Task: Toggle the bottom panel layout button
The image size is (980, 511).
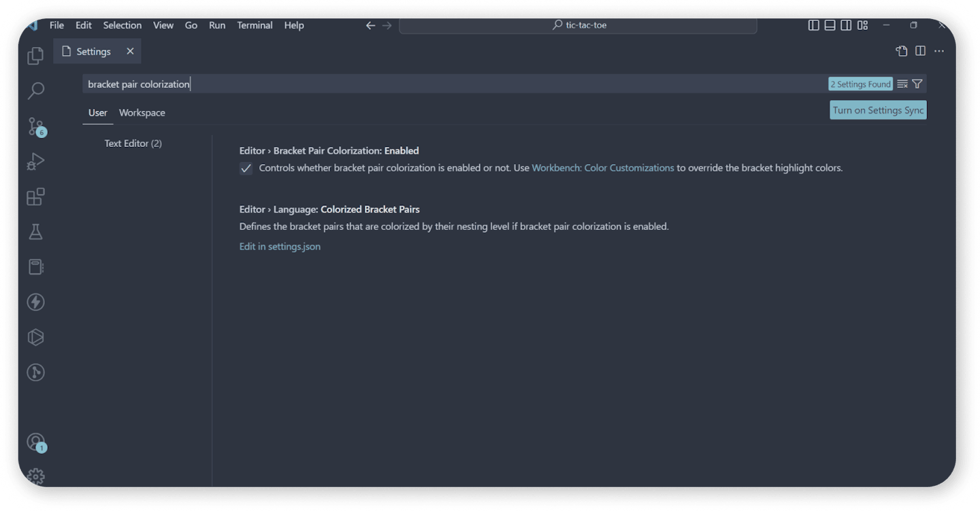Action: click(x=830, y=25)
